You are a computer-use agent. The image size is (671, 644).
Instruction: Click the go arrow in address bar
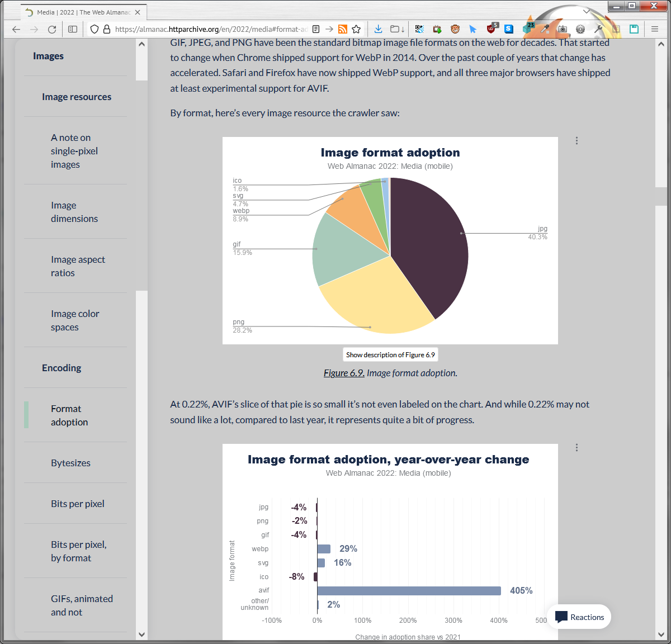(329, 29)
